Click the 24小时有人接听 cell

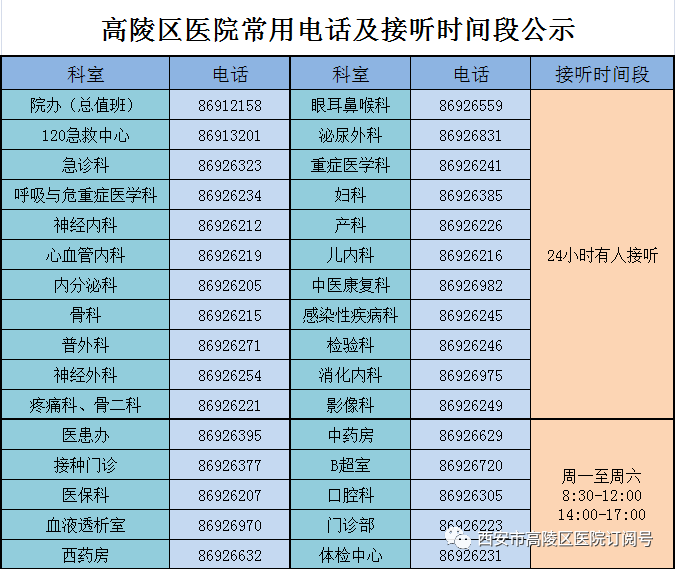coord(602,254)
